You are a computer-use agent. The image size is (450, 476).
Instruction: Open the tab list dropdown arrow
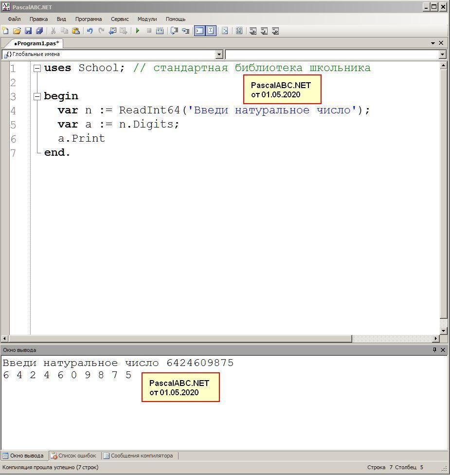(x=433, y=43)
